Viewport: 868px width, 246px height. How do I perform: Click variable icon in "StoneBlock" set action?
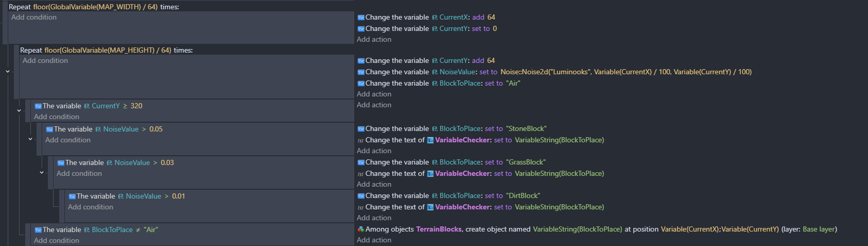pos(361,129)
